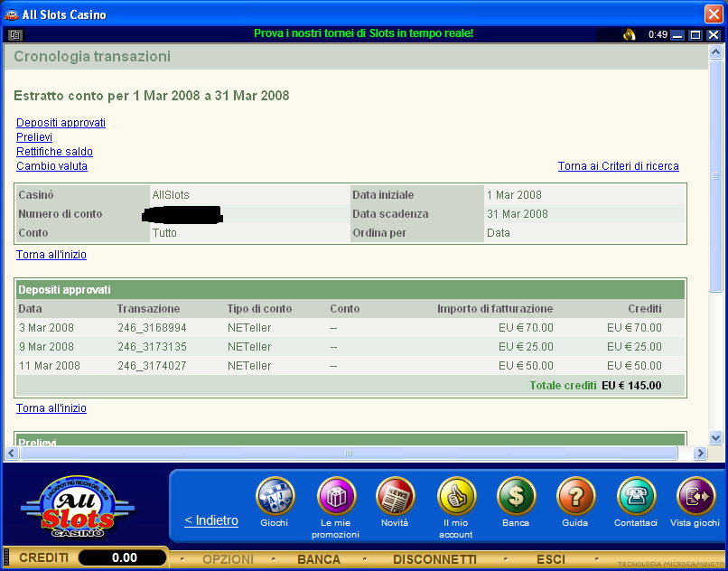The height and width of the screenshot is (571, 728).
Task: Click the Crediti column header
Action: coord(645,309)
